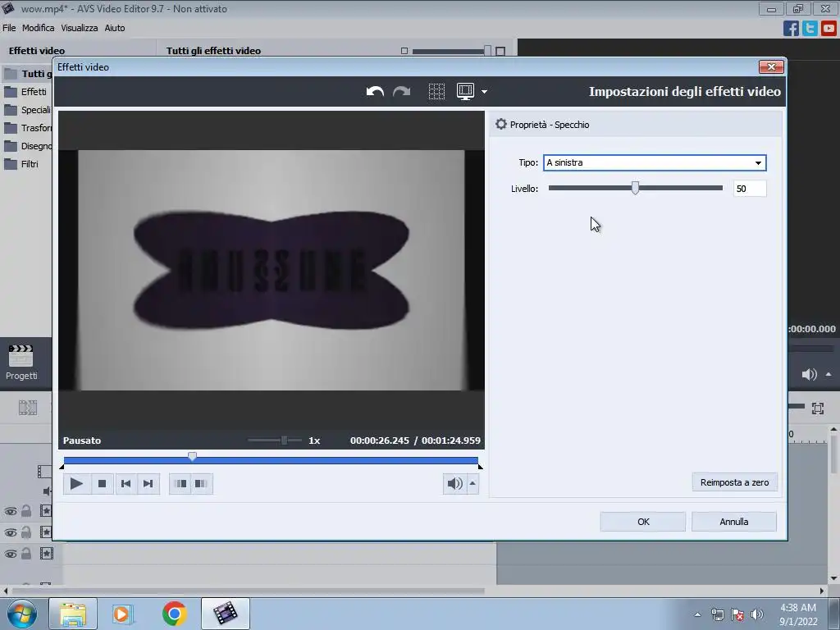The width and height of the screenshot is (840, 630).
Task: Click the Undo arrow in the effects dialog
Action: 375,92
